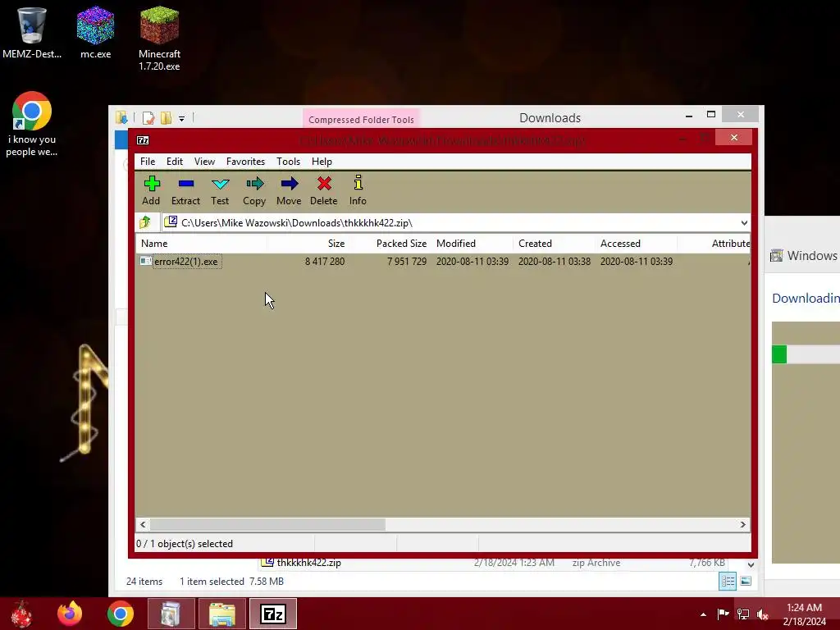The width and height of the screenshot is (840, 630).
Task: Open the Recycle Bin on the desktop
Action: pos(32,32)
